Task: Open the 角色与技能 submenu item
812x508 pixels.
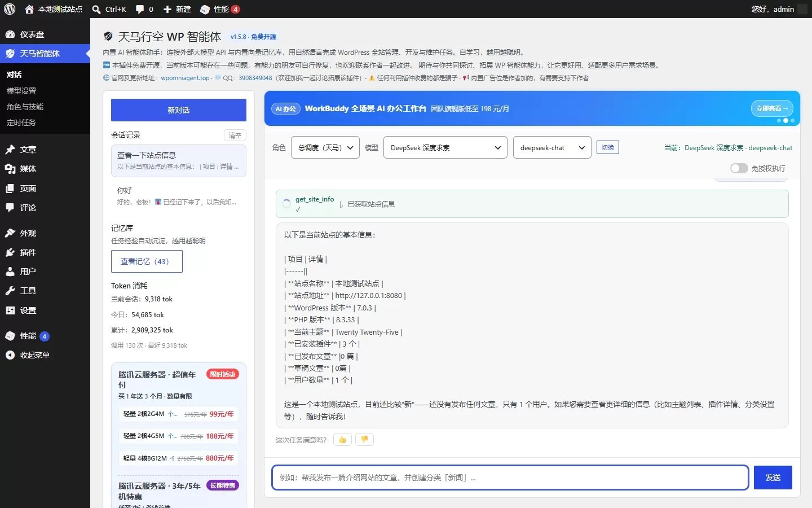Action: tap(25, 107)
